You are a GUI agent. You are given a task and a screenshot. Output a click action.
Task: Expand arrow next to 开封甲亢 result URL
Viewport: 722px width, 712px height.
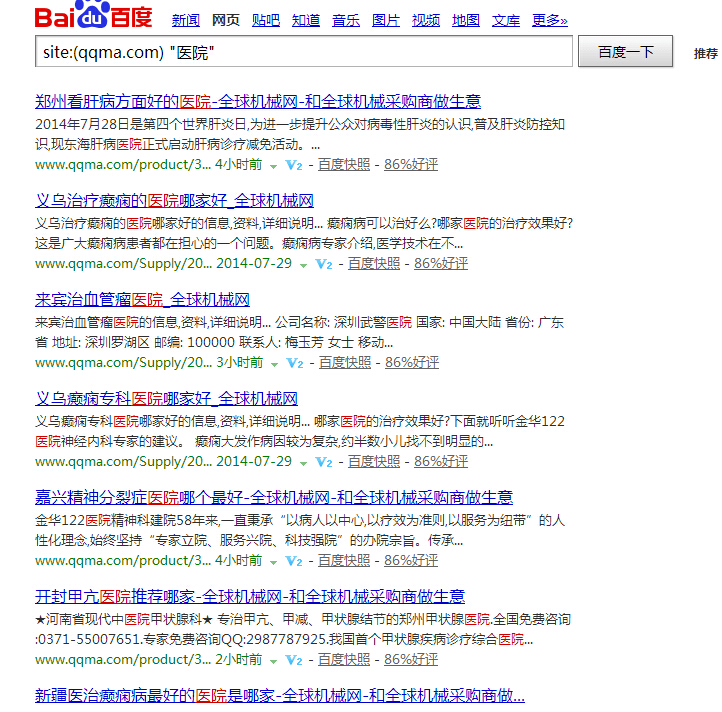click(x=274, y=662)
